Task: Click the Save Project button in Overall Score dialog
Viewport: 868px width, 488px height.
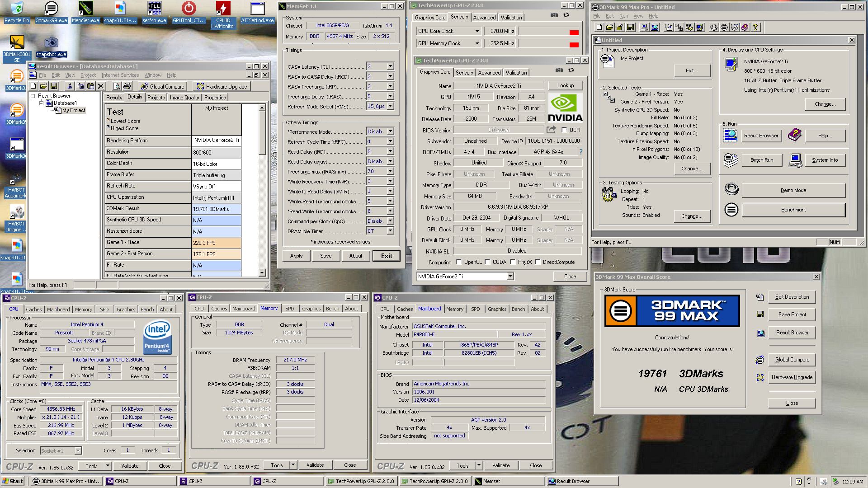Action: click(x=792, y=314)
